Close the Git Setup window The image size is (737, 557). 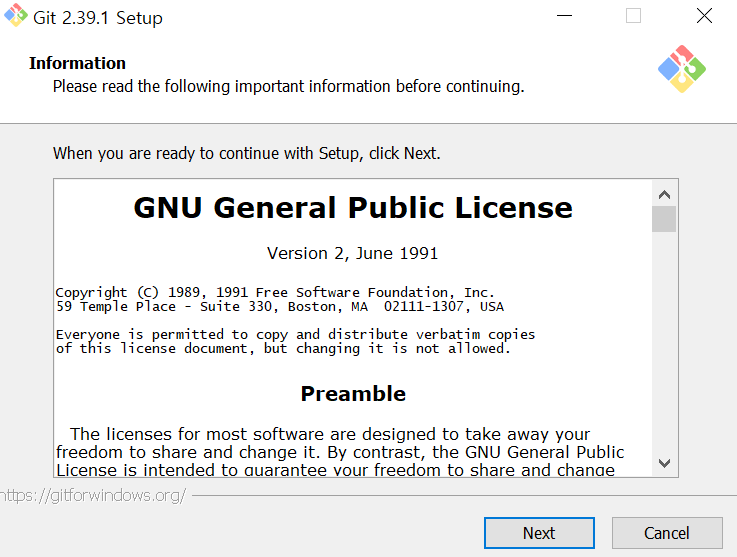(704, 16)
